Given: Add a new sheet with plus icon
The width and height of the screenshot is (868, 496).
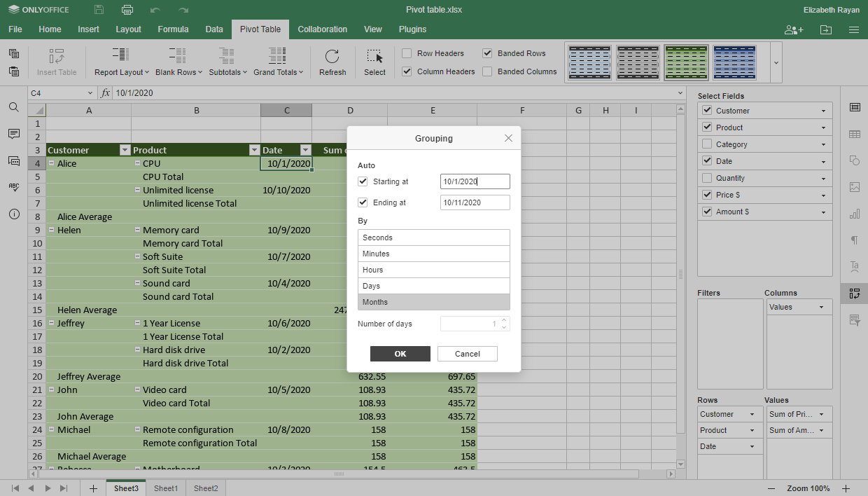Looking at the screenshot, I should coord(93,488).
